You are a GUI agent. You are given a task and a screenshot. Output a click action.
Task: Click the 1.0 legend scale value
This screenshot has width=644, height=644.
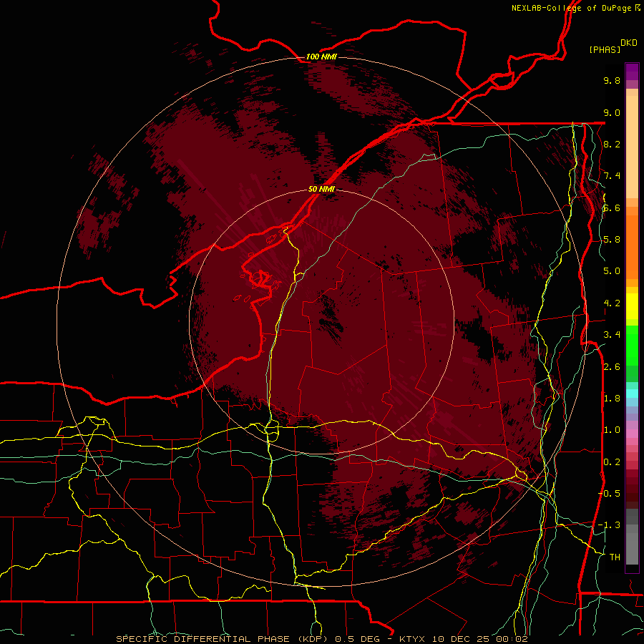click(612, 430)
